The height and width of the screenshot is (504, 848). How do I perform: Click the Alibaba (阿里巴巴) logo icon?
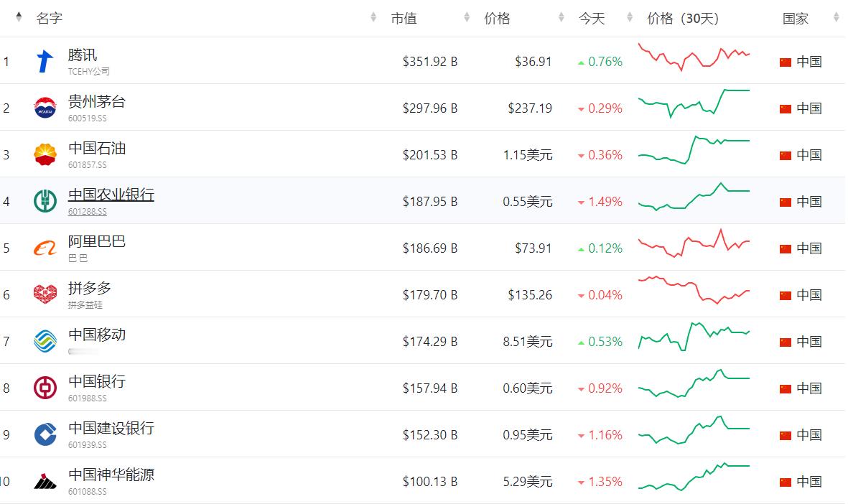(x=45, y=248)
